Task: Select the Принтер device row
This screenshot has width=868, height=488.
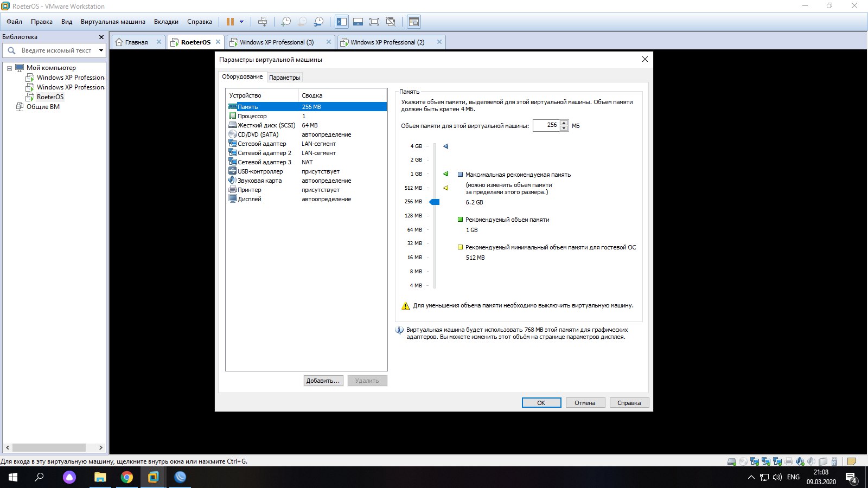Action: 307,190
